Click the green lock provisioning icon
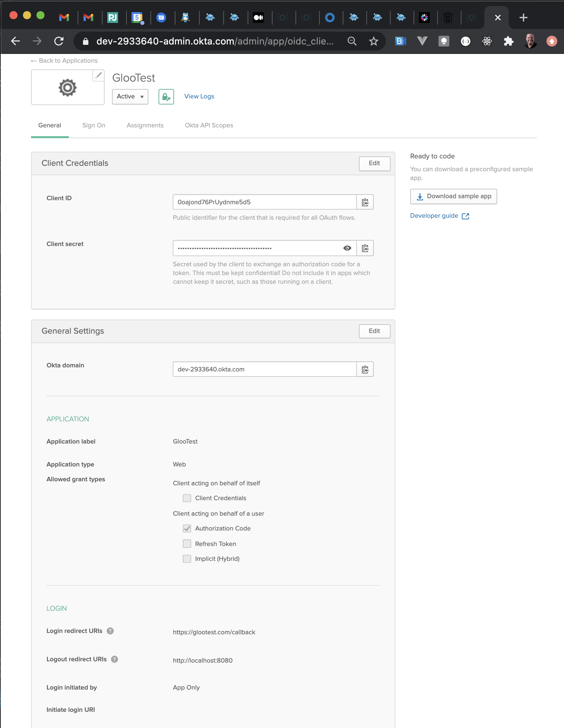This screenshot has height=728, width=564. 166,97
